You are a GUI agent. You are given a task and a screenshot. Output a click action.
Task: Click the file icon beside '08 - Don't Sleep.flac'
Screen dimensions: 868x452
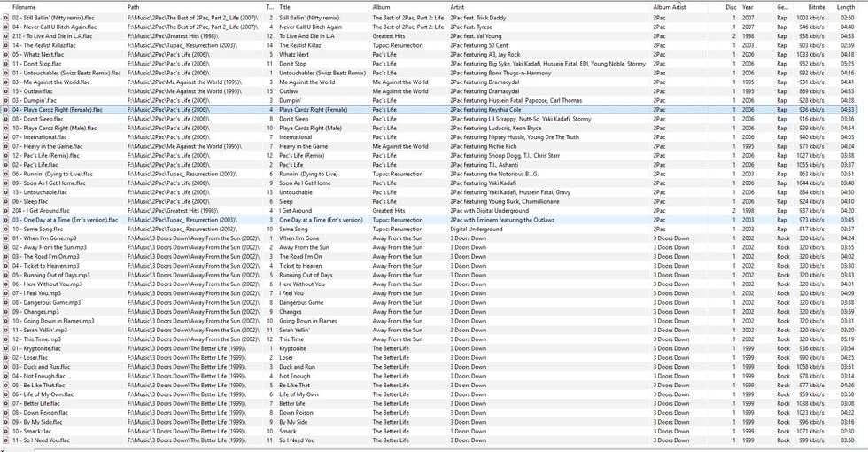(x=6, y=119)
